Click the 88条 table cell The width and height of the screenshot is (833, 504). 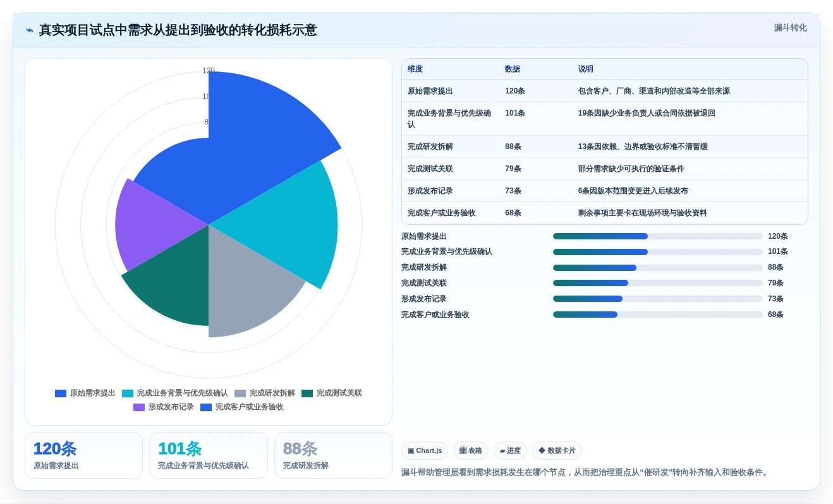pos(513,147)
